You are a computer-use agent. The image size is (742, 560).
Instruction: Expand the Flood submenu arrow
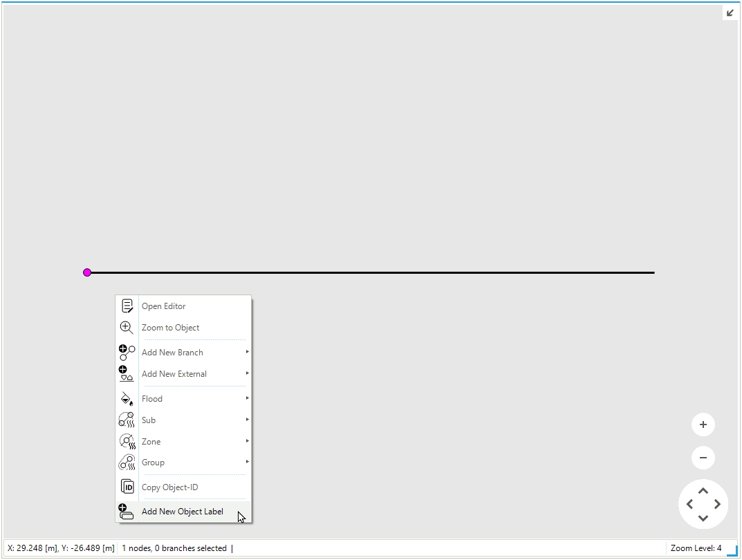(247, 398)
